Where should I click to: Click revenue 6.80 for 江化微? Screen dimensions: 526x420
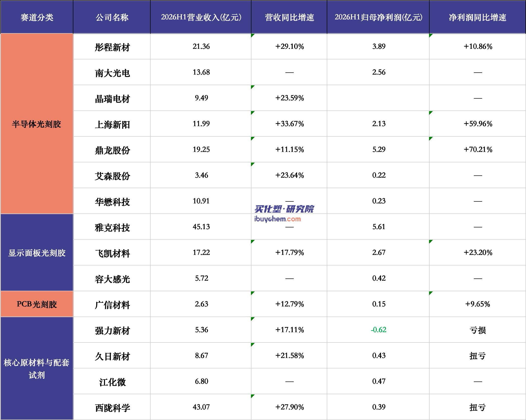201,381
